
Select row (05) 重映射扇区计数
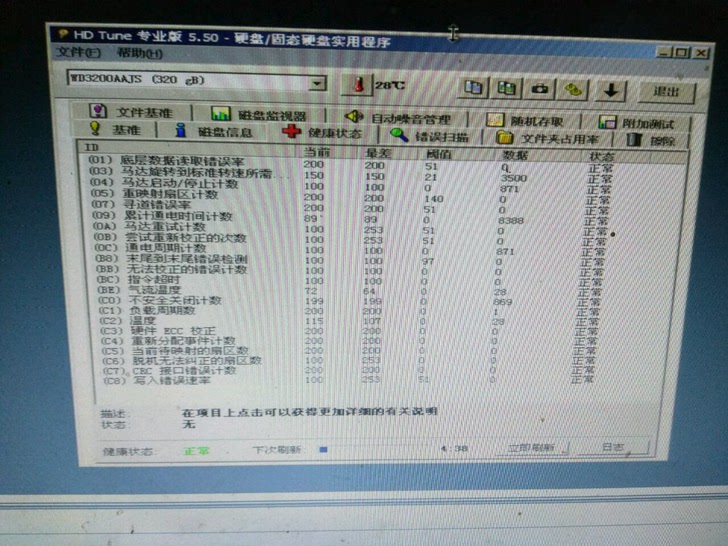(x=383, y=196)
